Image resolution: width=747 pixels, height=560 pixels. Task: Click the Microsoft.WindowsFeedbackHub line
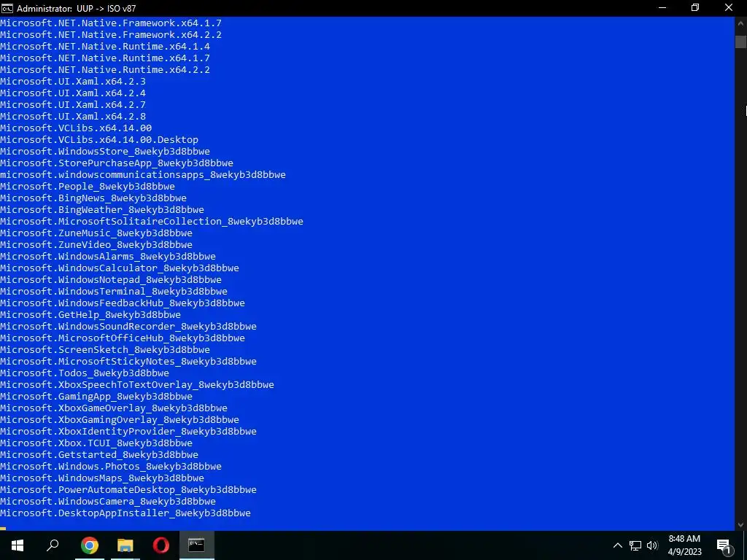[x=123, y=303]
